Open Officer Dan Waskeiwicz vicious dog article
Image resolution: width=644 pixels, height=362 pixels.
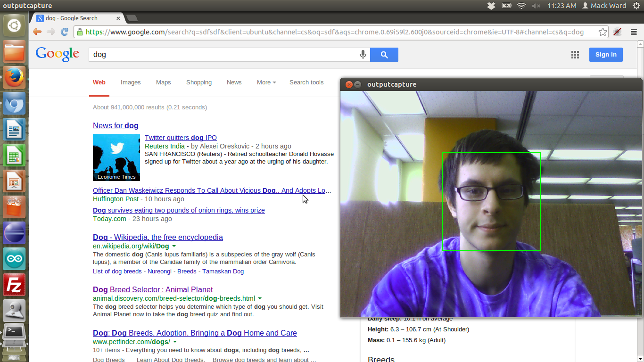click(x=212, y=190)
